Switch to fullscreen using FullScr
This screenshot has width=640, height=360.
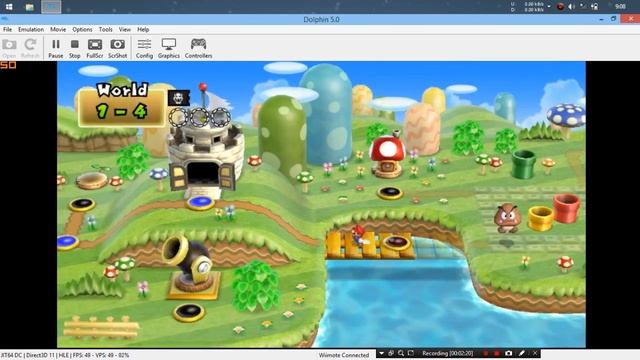[95, 48]
